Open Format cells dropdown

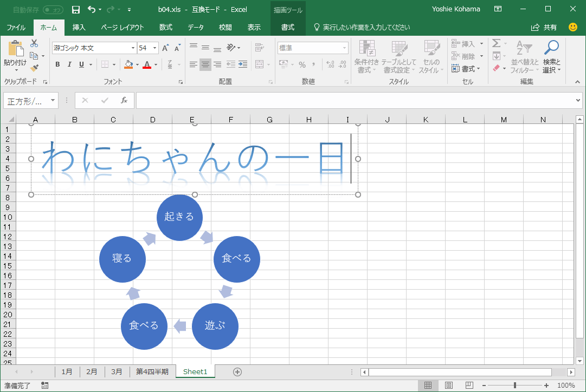[465, 69]
